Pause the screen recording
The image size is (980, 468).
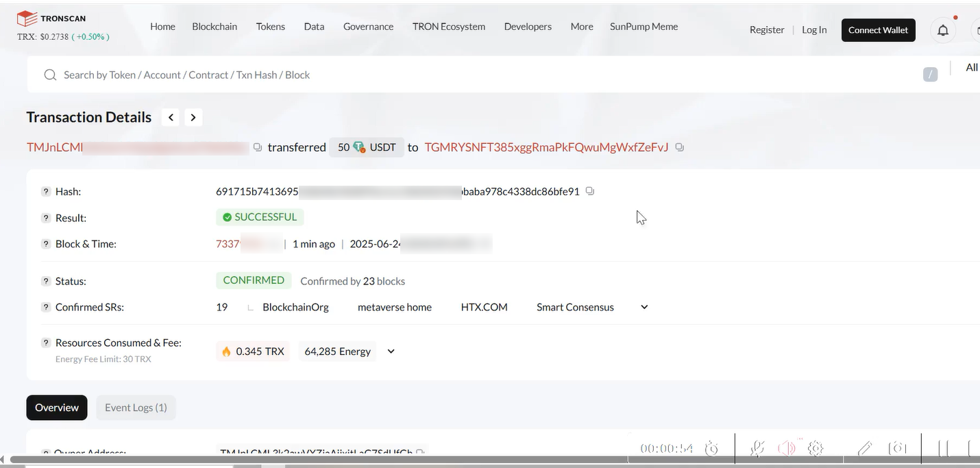[944, 448]
